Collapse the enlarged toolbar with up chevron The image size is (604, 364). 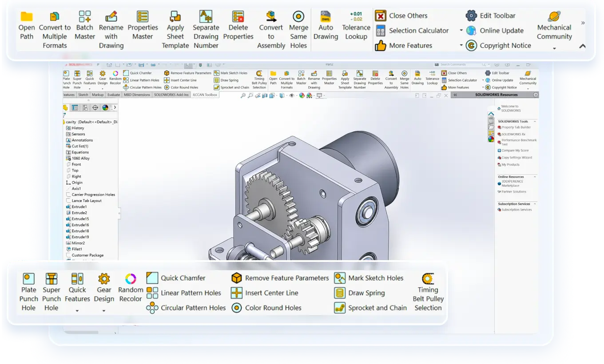tap(582, 46)
